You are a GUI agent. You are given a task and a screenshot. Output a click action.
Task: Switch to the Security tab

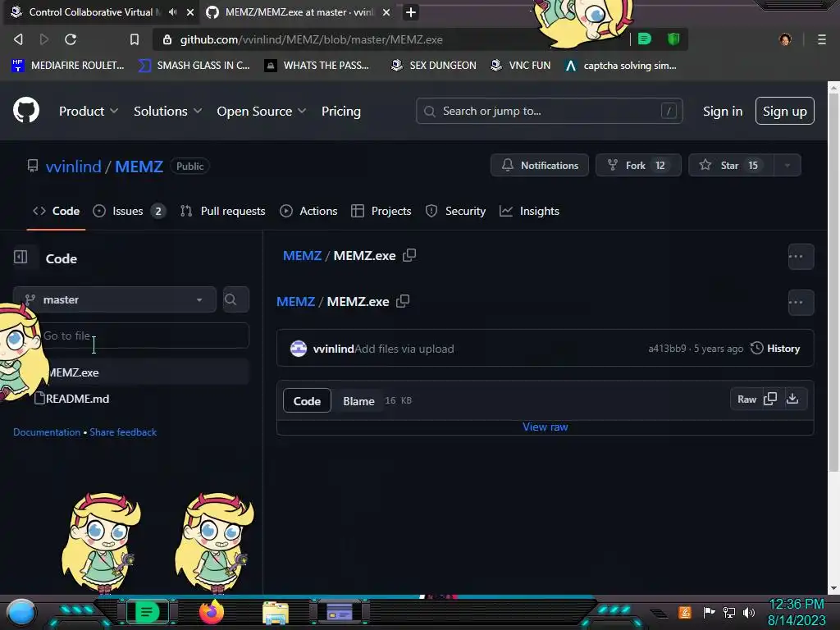(x=455, y=211)
